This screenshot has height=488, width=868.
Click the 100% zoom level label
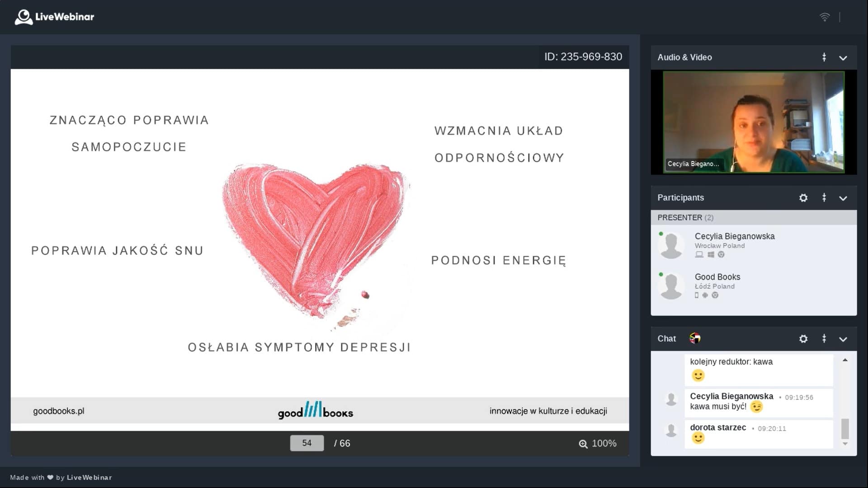point(604,444)
